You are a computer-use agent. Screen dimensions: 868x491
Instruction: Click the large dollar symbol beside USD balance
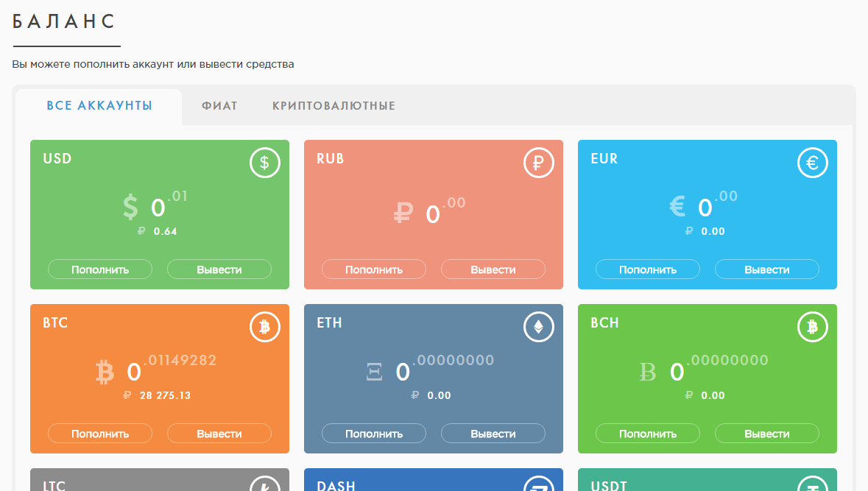tap(130, 207)
